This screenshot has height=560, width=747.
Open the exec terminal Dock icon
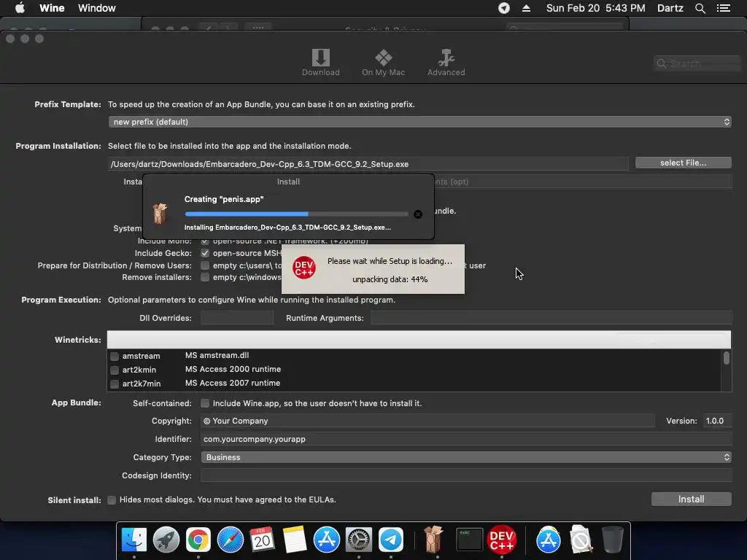(x=469, y=540)
